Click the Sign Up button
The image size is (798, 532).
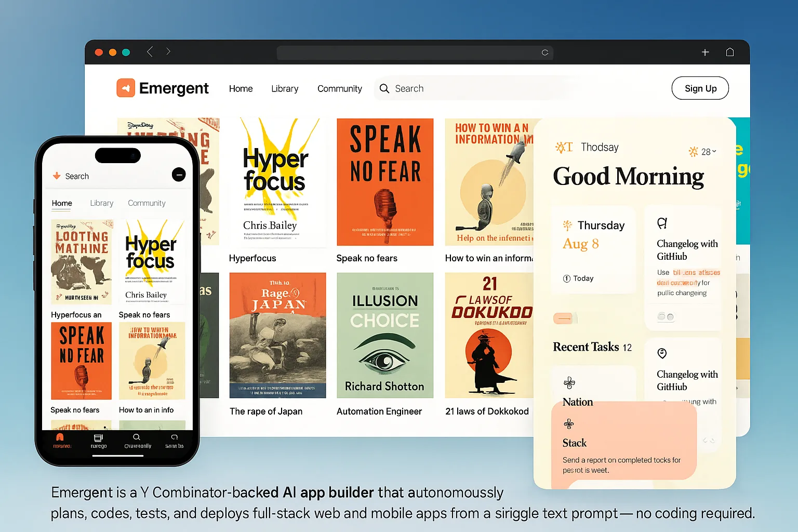click(700, 88)
